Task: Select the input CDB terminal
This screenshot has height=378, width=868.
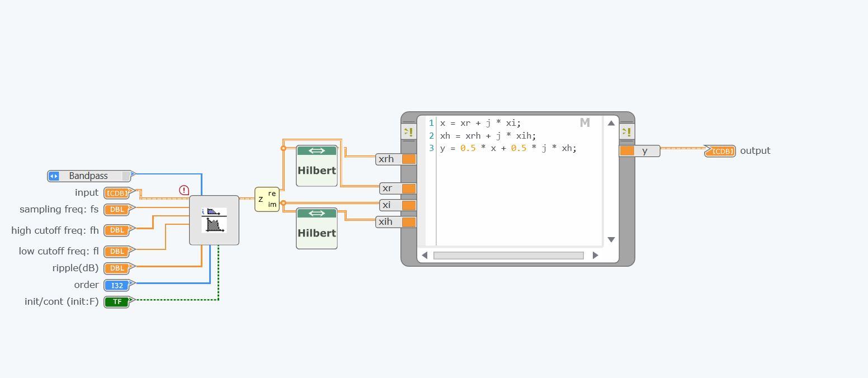Action: [118, 193]
